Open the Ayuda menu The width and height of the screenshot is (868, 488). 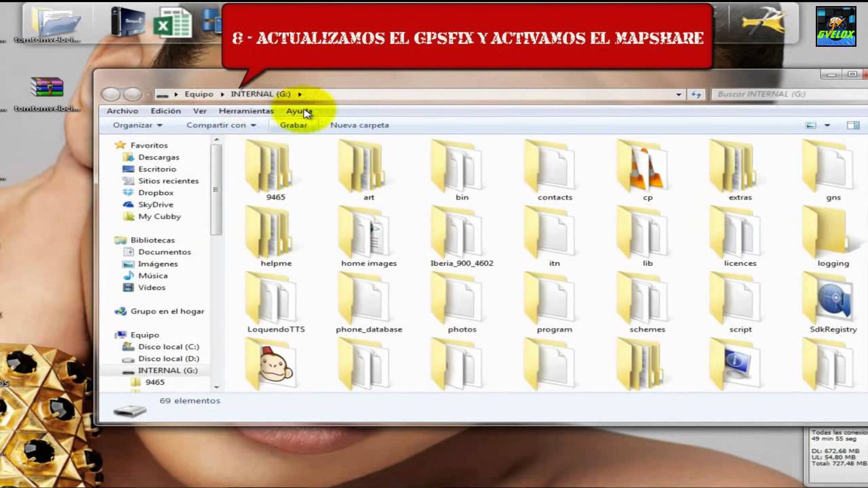(x=299, y=110)
